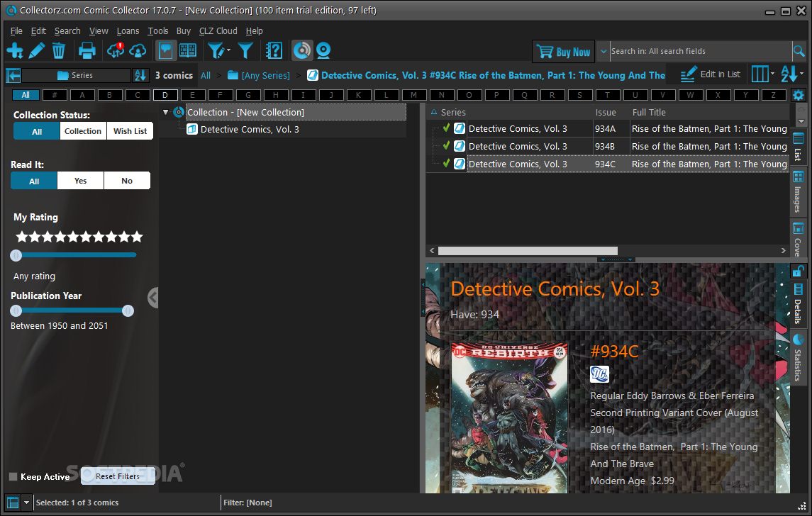Click the Add Comics plus icon

point(14,51)
